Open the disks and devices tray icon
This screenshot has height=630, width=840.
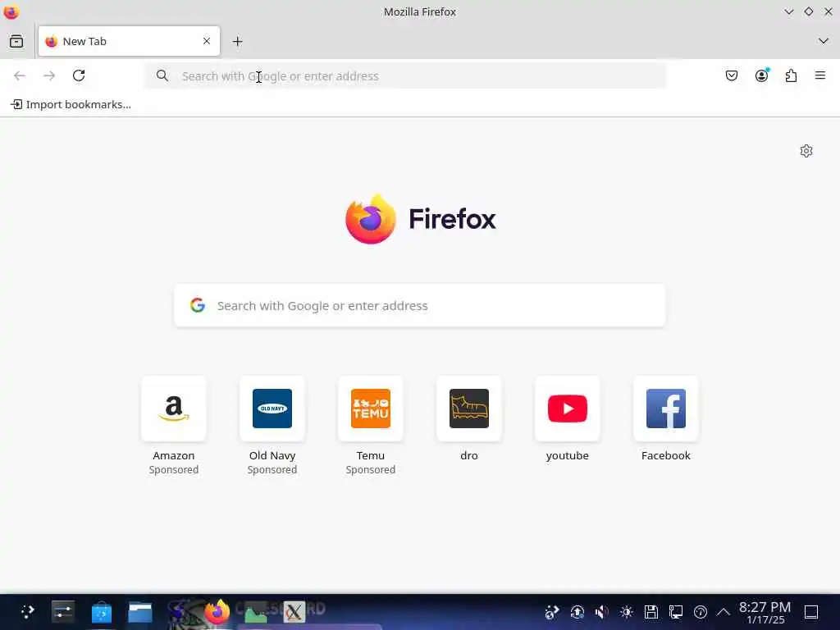651,612
